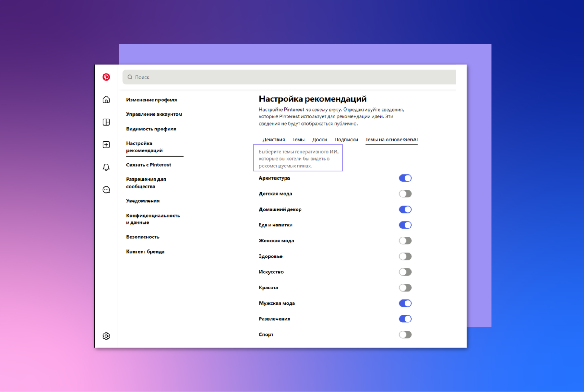Screen dimensions: 584x392
Task: Switch to the Доски tab
Action: click(x=319, y=140)
